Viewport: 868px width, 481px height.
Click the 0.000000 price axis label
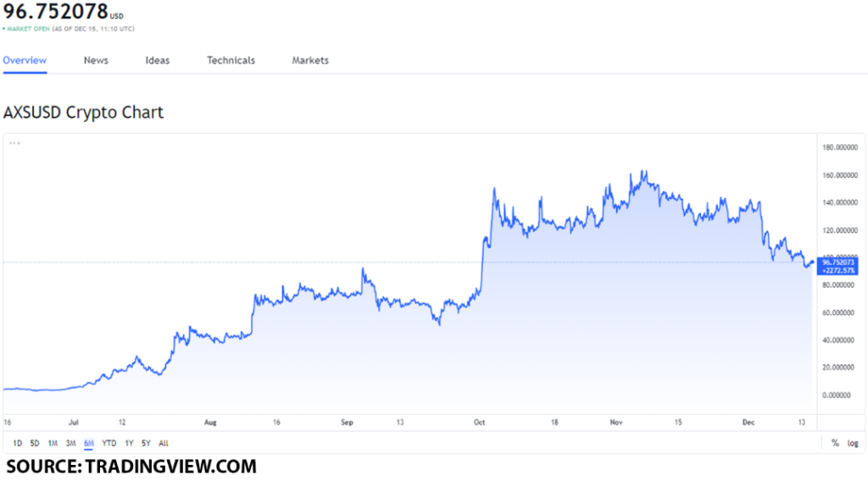coord(837,395)
